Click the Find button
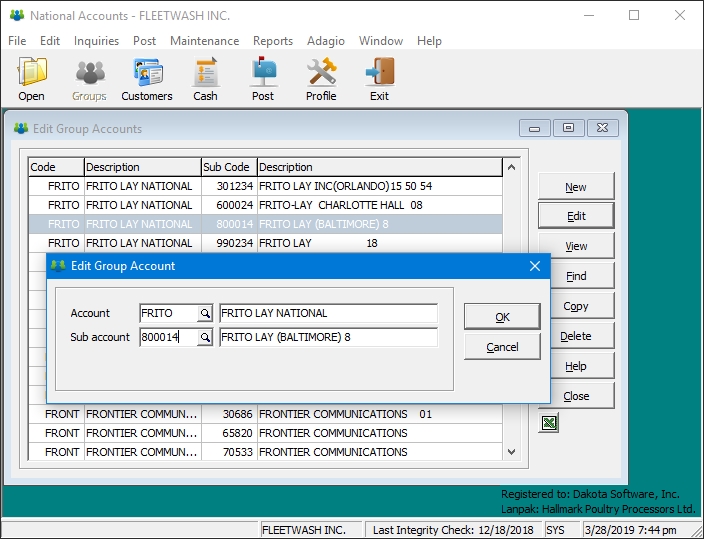 pyautogui.click(x=581, y=276)
